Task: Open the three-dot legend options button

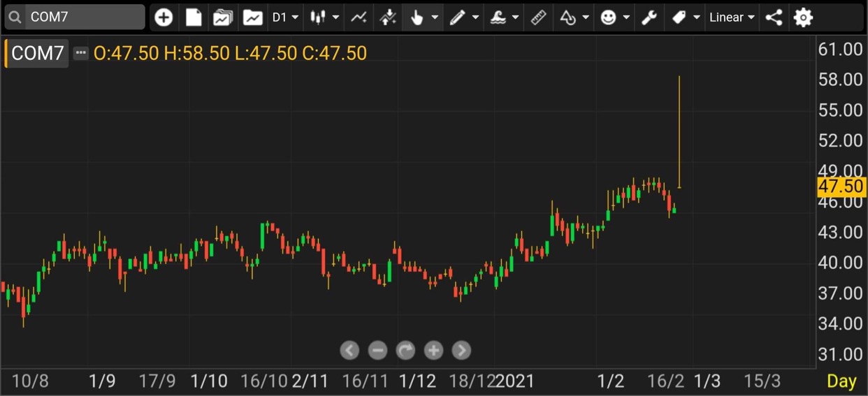Action: pyautogui.click(x=81, y=53)
